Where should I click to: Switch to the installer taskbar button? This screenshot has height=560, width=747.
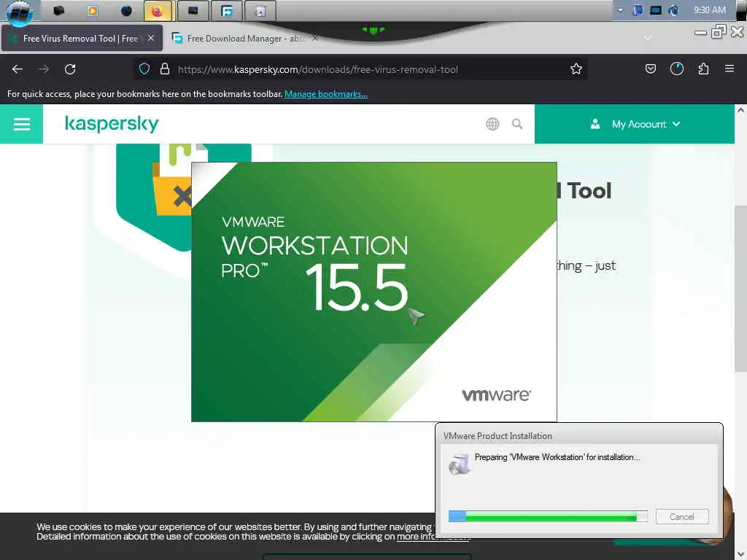click(260, 11)
